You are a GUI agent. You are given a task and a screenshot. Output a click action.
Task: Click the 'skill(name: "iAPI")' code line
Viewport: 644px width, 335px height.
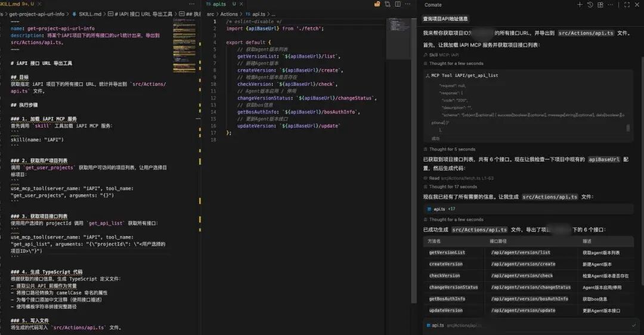pos(37,139)
